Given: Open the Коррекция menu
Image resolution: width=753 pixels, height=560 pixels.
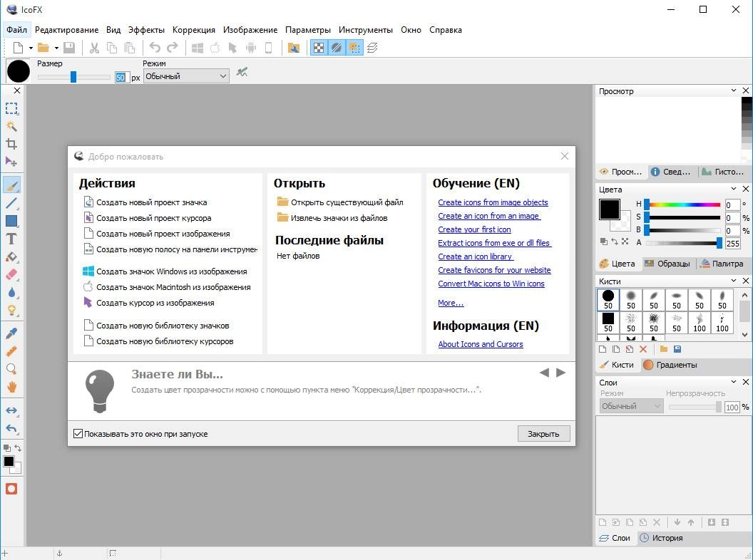Looking at the screenshot, I should coord(193,30).
